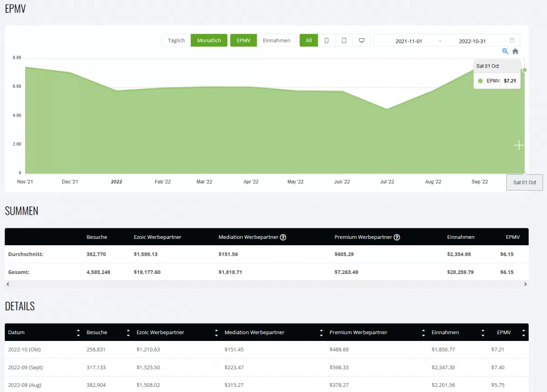Screen dimensions: 547x392
Task: Click the zoom magnifier icon above chart
Action: click(505, 52)
